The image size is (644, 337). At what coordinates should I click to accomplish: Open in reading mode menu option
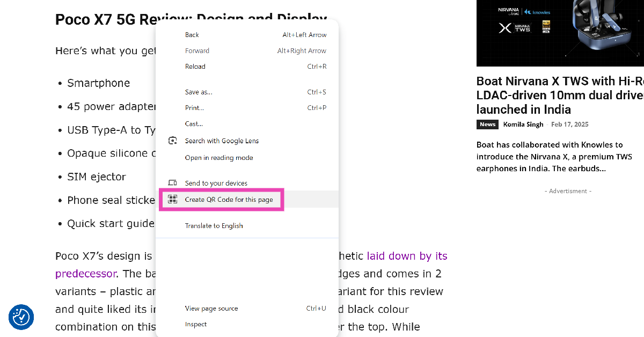pos(219,158)
